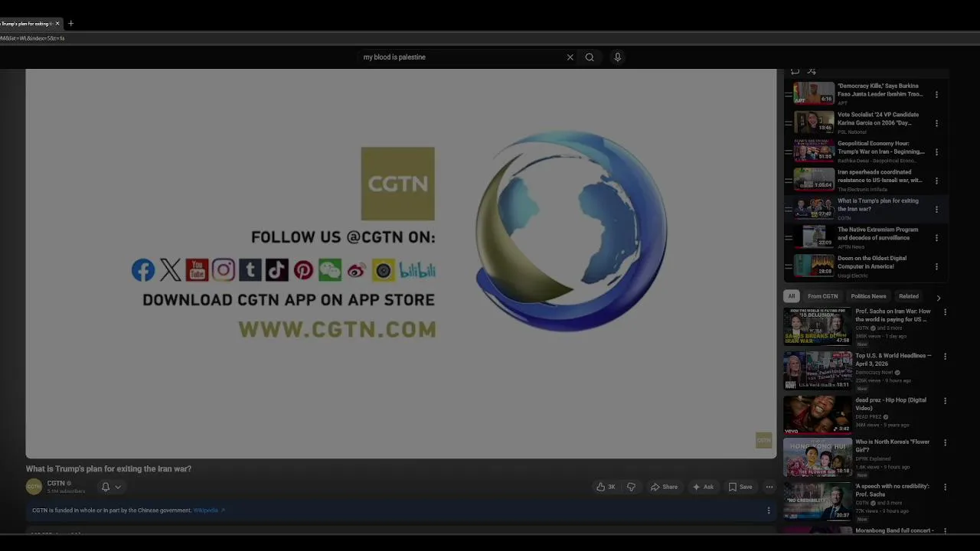This screenshot has height=551, width=980.
Task: Select the 'From CGTN' filter chip
Action: 823,296
